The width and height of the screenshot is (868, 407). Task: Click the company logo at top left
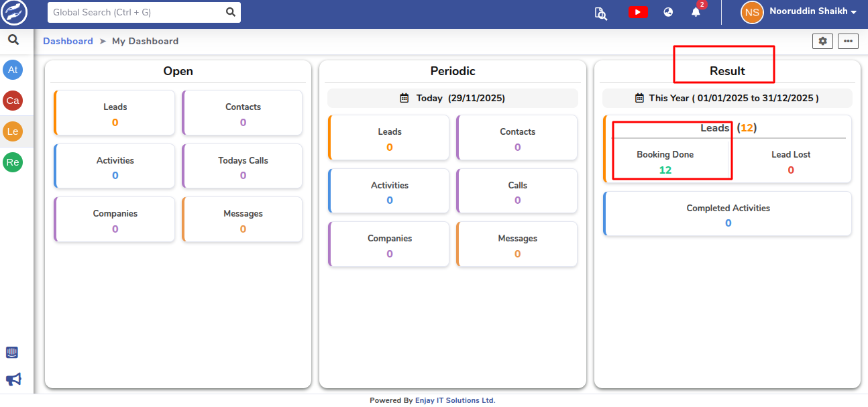point(14,13)
